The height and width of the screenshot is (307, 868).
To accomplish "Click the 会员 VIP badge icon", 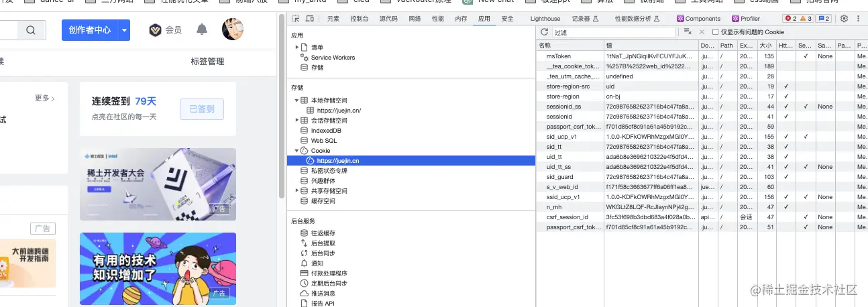I will click(x=155, y=30).
